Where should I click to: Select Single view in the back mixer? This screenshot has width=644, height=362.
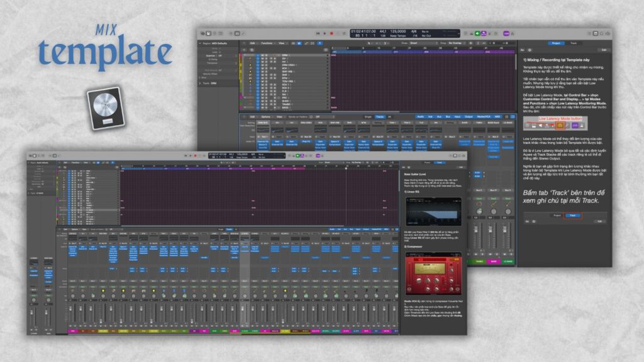click(367, 116)
